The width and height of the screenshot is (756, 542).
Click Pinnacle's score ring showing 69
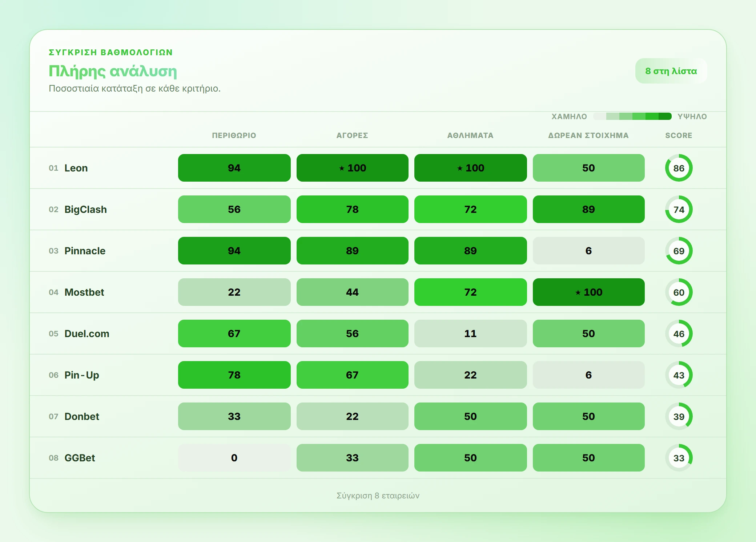679,251
